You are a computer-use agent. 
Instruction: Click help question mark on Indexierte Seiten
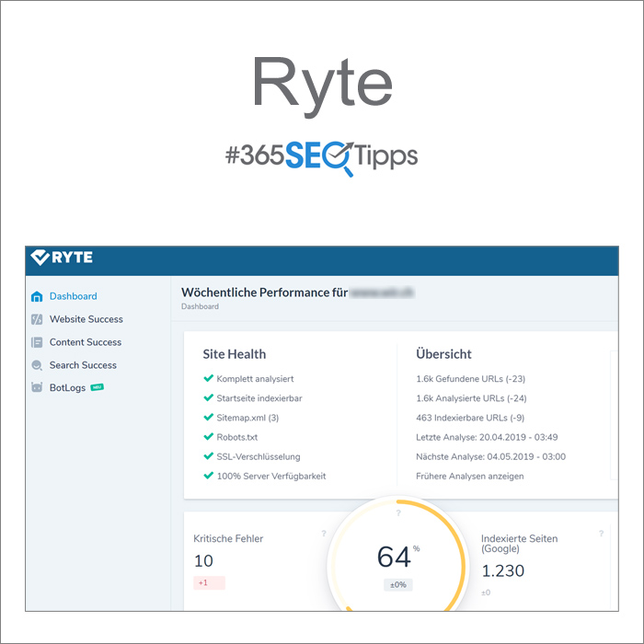pos(602,533)
